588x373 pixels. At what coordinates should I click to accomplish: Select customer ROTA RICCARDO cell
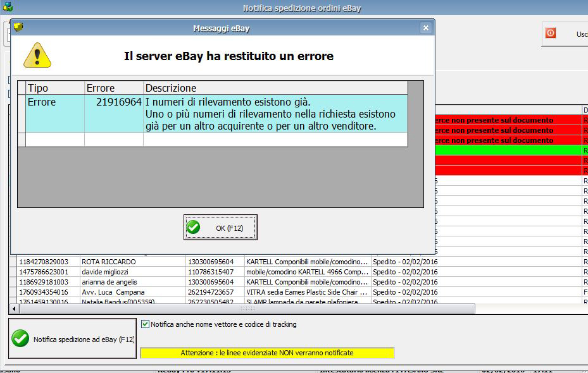133,261
